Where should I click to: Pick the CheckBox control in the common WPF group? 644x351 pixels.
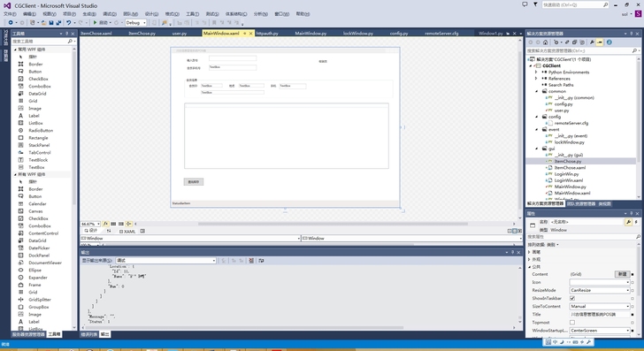[x=38, y=79]
